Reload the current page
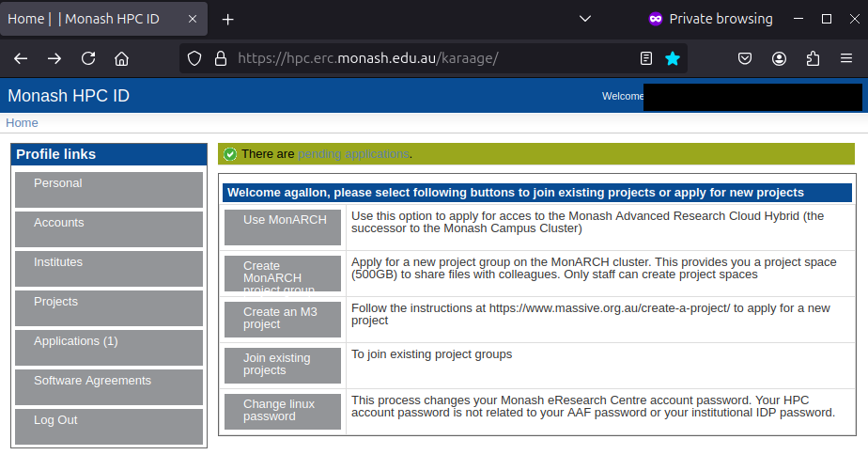Image resolution: width=868 pixels, height=455 pixels. point(88,58)
